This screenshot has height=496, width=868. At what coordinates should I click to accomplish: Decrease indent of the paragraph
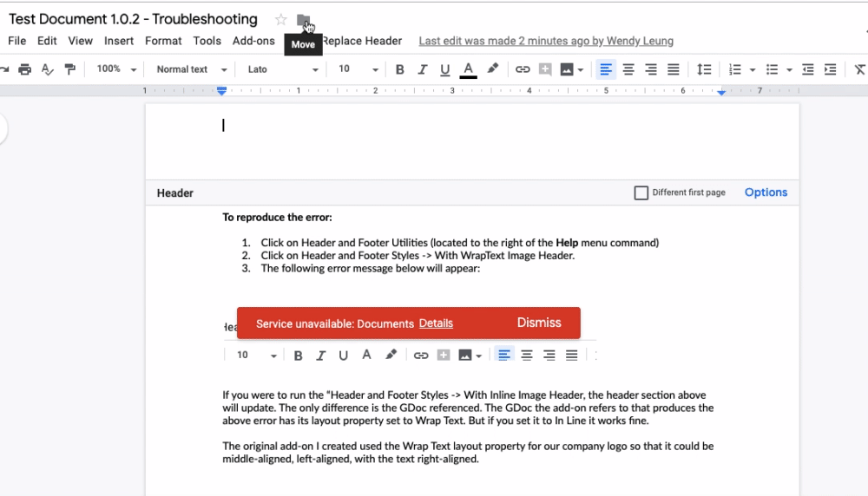808,69
